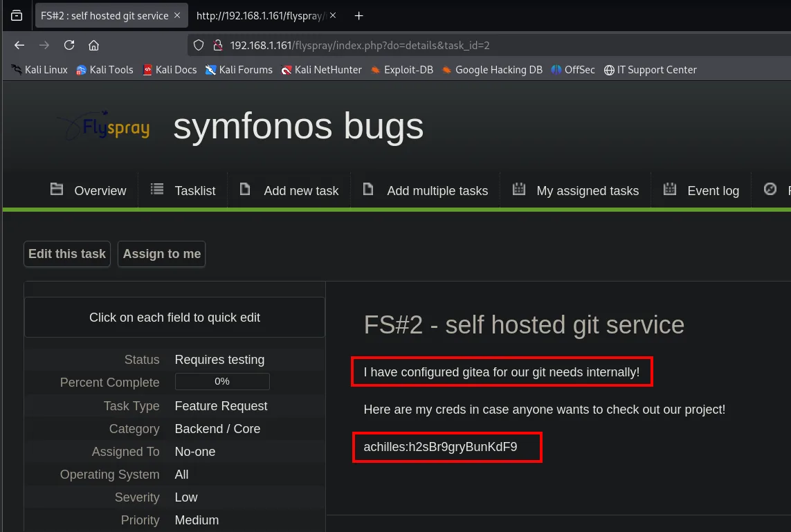
Task: Quick edit the Status value Requires testing
Action: tap(219, 360)
